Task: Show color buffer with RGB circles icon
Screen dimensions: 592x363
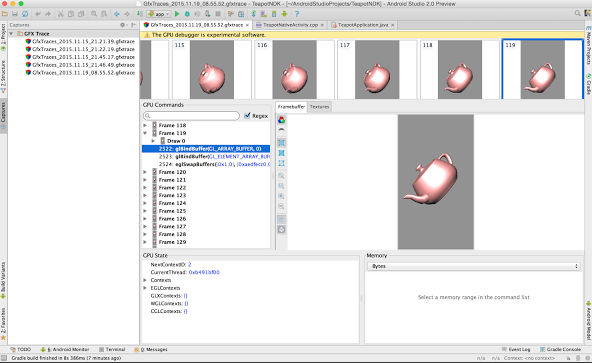Action: [x=281, y=120]
